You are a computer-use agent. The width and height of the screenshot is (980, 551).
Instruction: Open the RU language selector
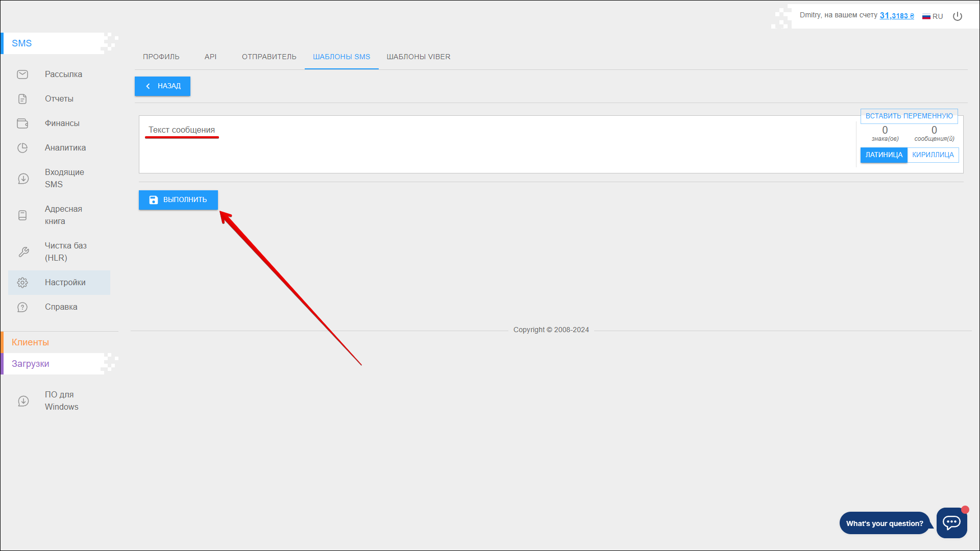[x=933, y=16]
